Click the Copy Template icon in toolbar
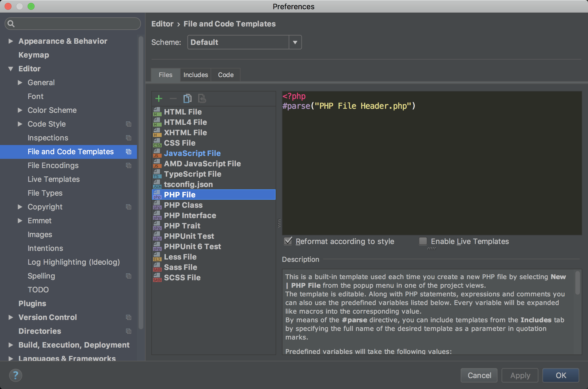The width and height of the screenshot is (588, 389). (187, 99)
